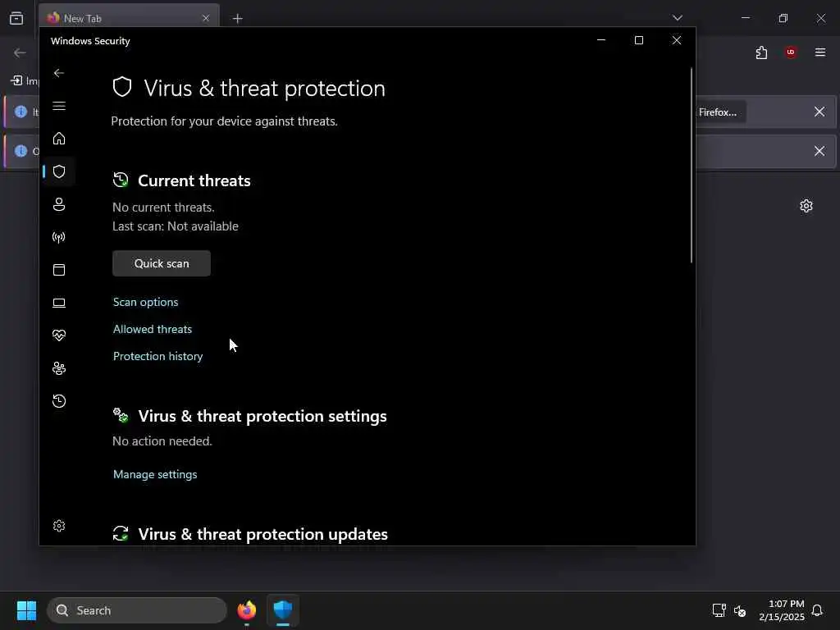Open Allowed threats link
The width and height of the screenshot is (840, 630).
tap(152, 329)
